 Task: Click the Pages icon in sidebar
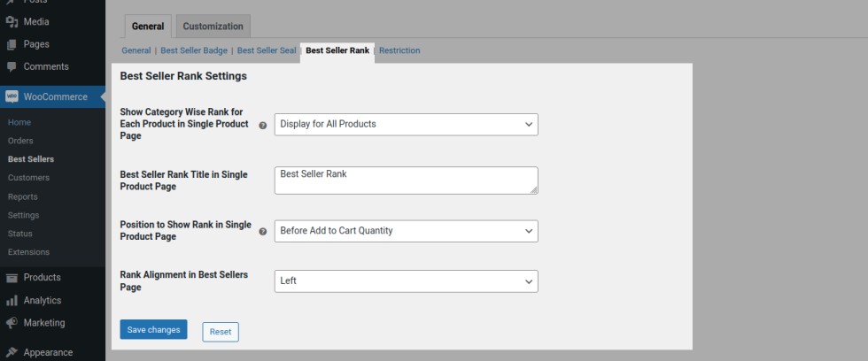point(12,44)
